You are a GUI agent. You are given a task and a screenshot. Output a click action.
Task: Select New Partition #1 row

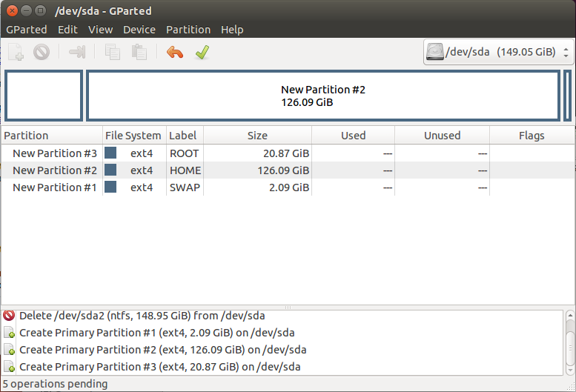click(x=288, y=187)
